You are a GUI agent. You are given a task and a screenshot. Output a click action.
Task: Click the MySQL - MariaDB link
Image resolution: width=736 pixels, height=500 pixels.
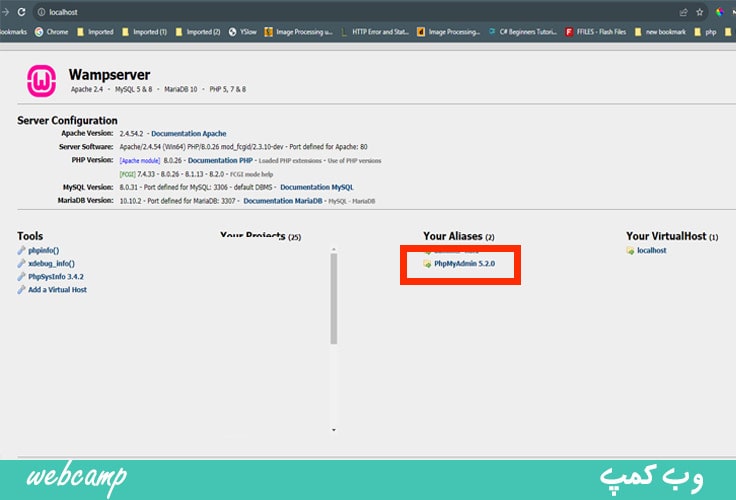click(x=352, y=201)
